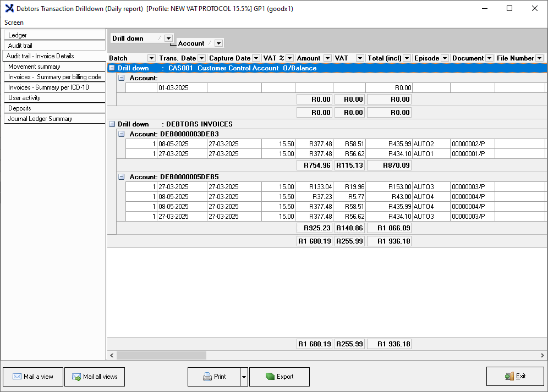Click the application logo in title bar

(9, 8)
